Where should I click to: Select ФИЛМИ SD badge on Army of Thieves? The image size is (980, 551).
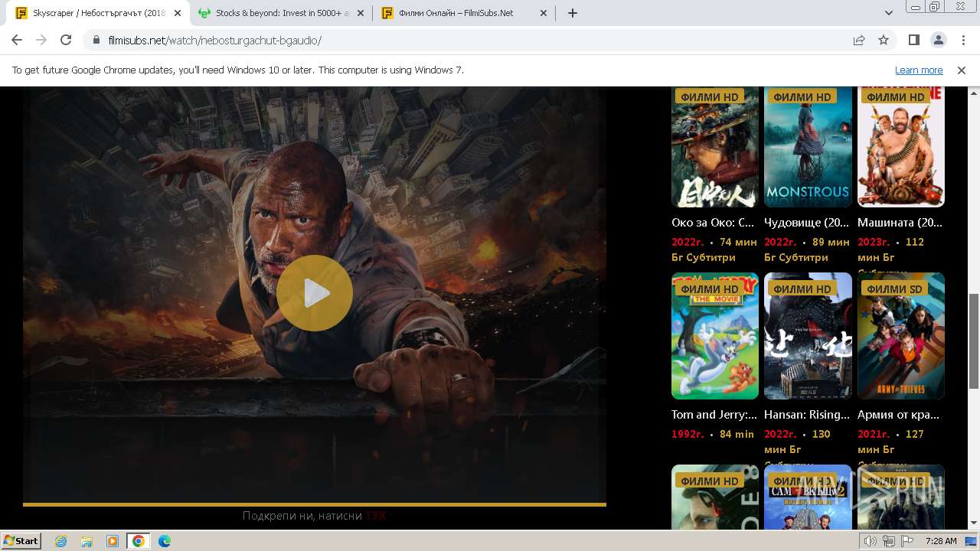894,289
